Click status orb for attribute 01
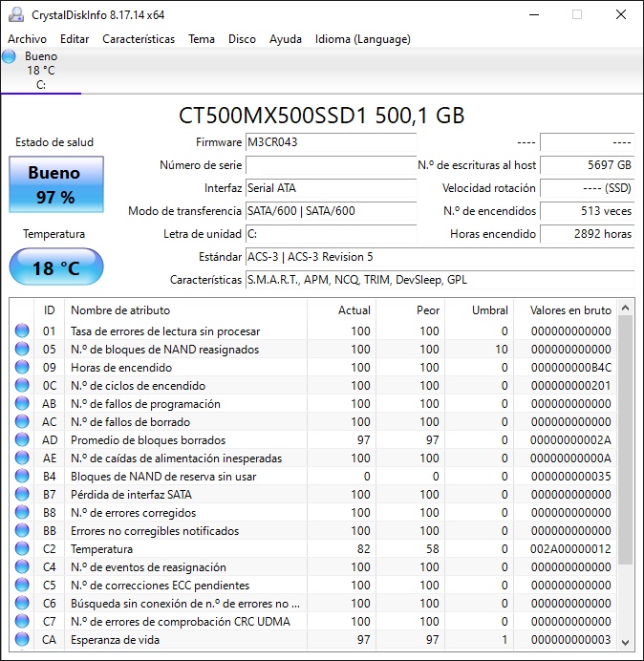This screenshot has height=661, width=644. click(x=22, y=330)
